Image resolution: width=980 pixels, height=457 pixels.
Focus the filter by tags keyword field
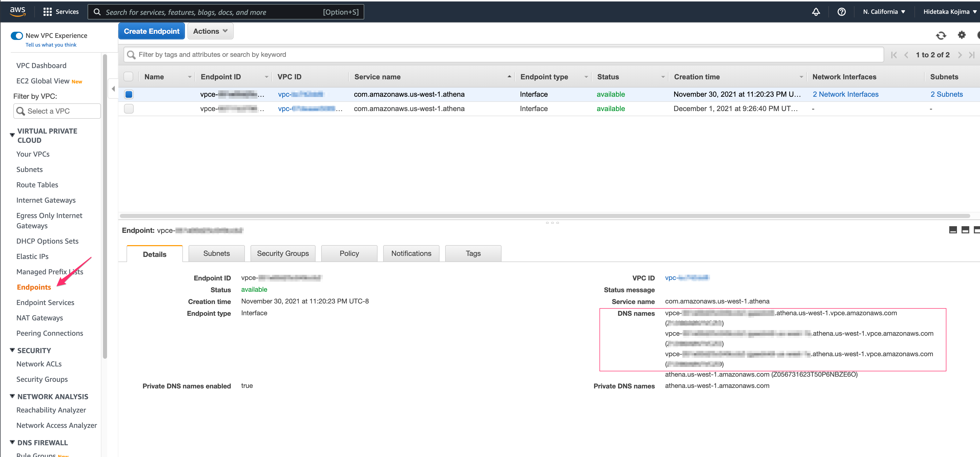tap(503, 55)
